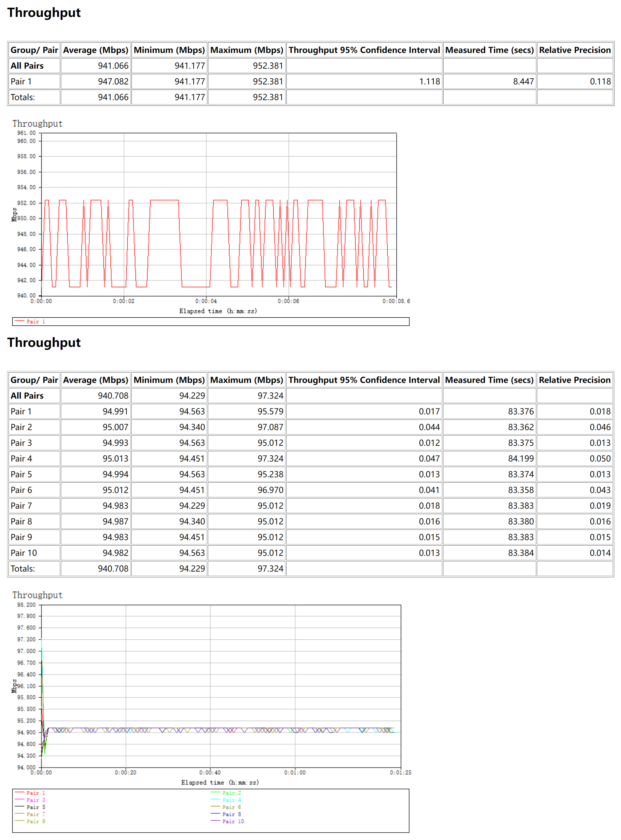The image size is (621, 840).
Task: Click the relative precision value 0.014
Action: pos(600,553)
